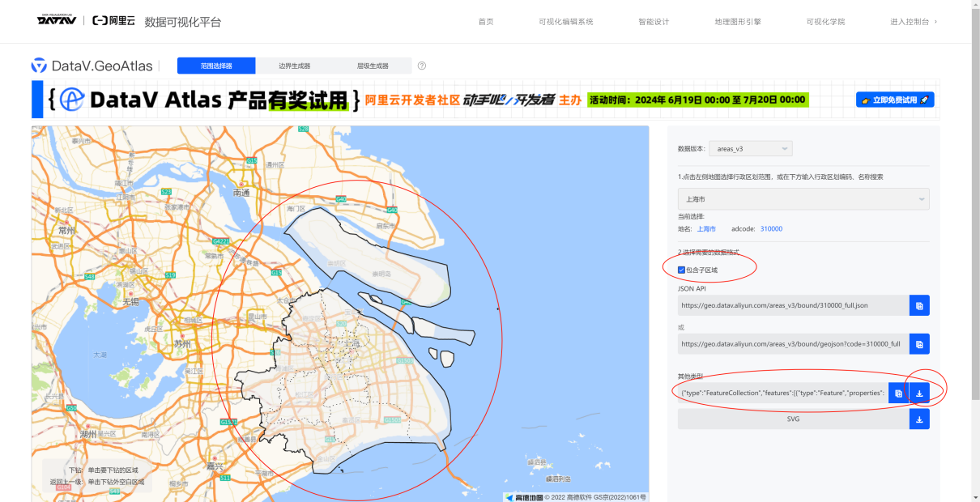The image size is (980, 502).
Task: Download the GeoJSON FeatureCollection file
Action: 919,393
